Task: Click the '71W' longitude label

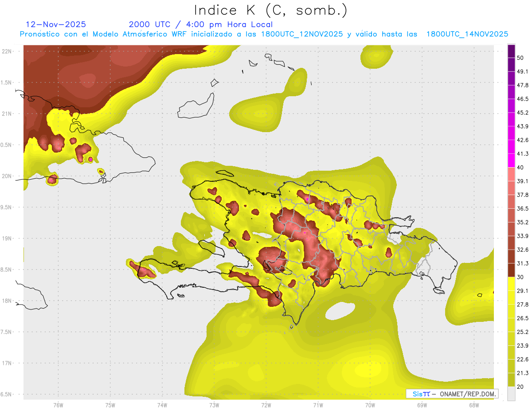Action: pyautogui.click(x=318, y=405)
